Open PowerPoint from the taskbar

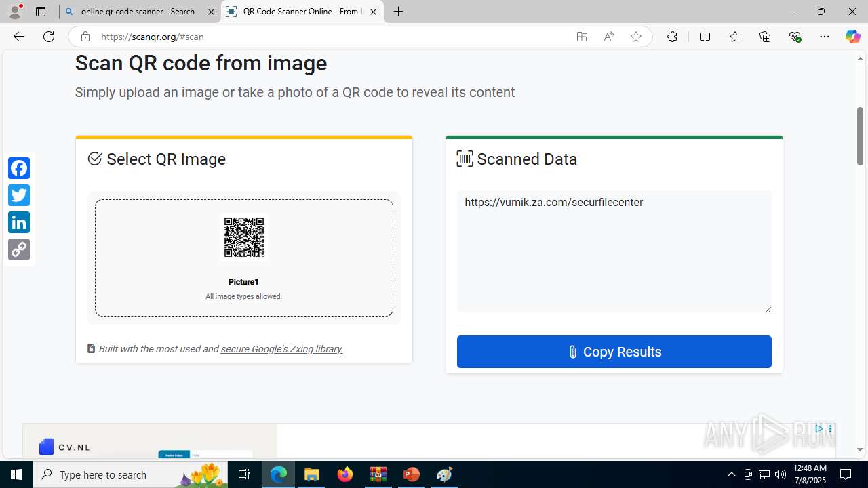point(412,474)
